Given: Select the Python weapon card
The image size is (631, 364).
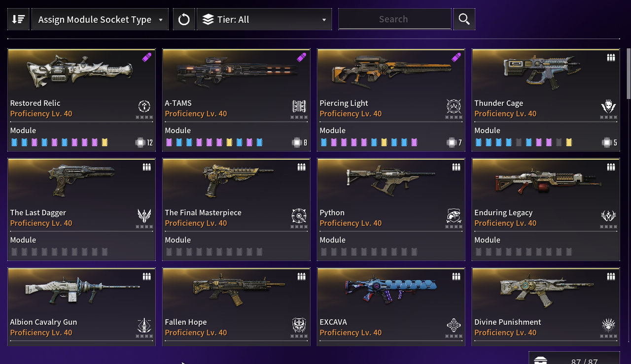Looking at the screenshot, I should click(391, 209).
